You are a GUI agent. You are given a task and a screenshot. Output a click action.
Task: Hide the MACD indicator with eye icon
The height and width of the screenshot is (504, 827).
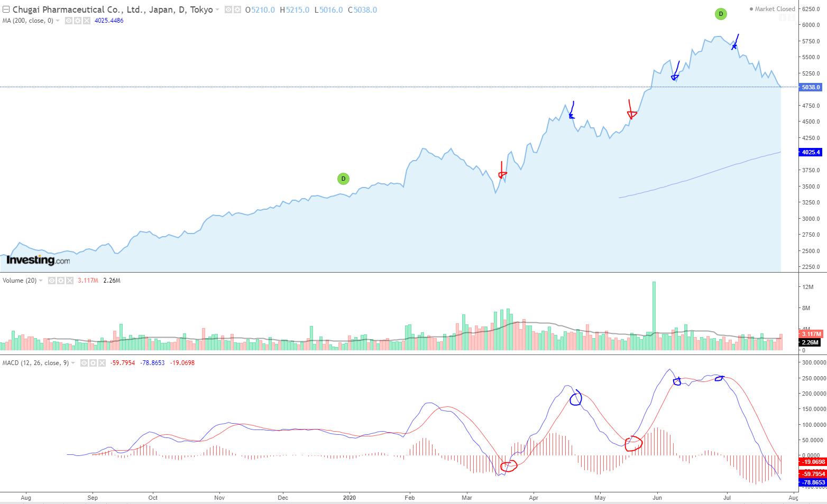(x=84, y=363)
